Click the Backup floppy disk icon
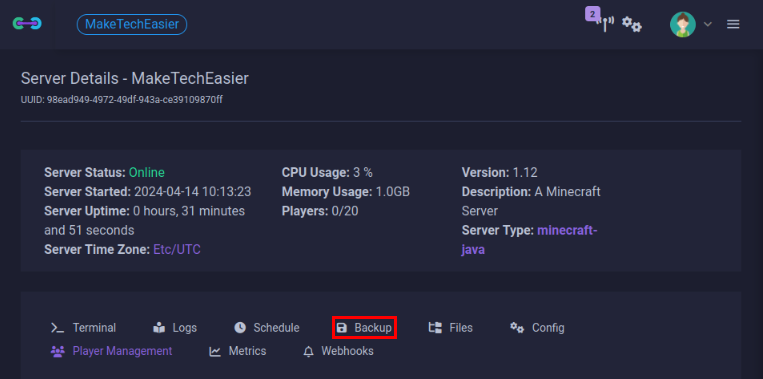This screenshot has width=763, height=379. pos(342,328)
